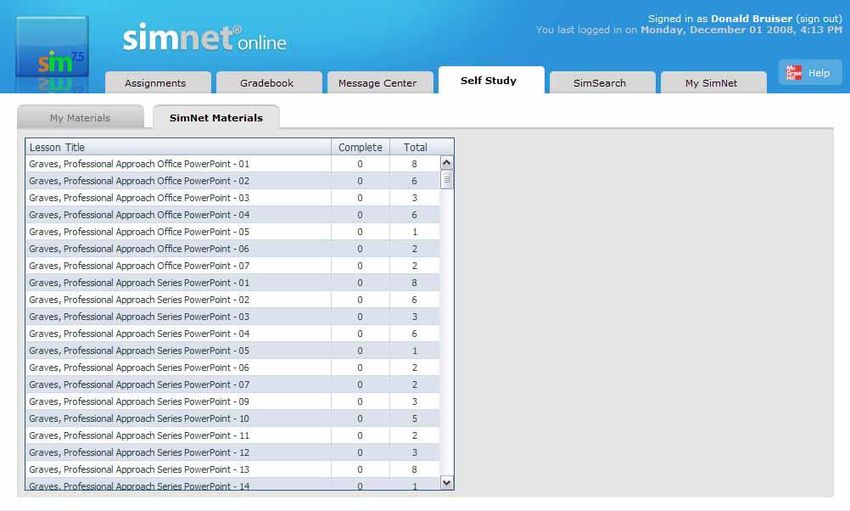Switch to Message Center tab
850x511 pixels.
coord(380,83)
